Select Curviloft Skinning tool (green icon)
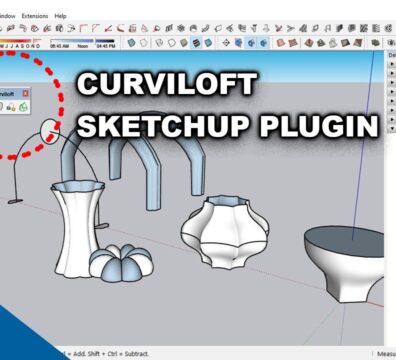 [x=23, y=107]
